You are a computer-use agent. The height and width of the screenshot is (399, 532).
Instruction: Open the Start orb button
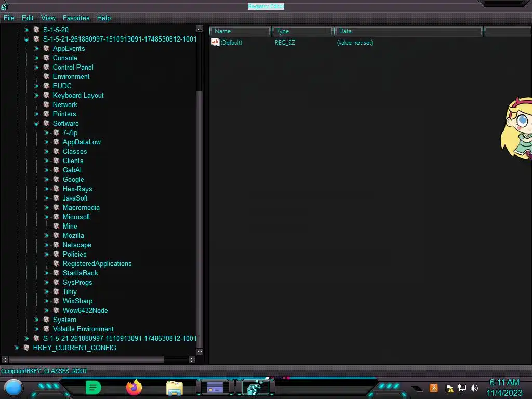[x=13, y=389]
